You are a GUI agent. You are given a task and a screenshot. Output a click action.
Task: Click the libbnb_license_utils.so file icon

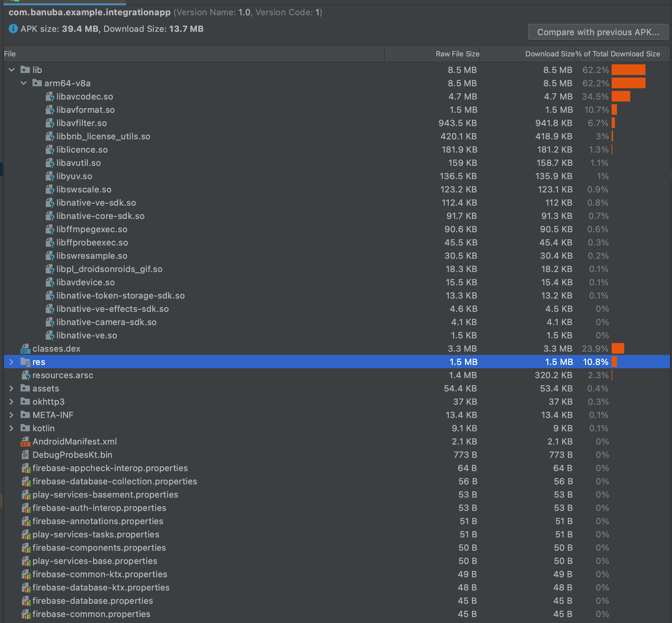coord(50,136)
